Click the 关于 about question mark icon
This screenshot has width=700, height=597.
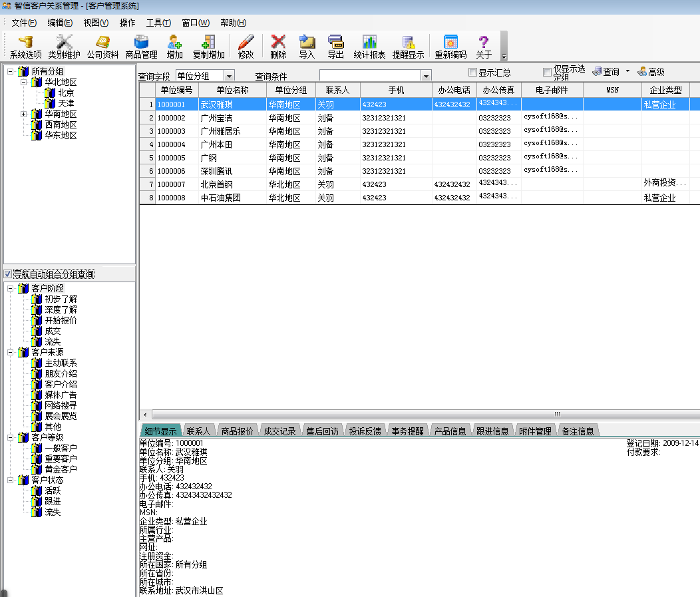click(484, 47)
